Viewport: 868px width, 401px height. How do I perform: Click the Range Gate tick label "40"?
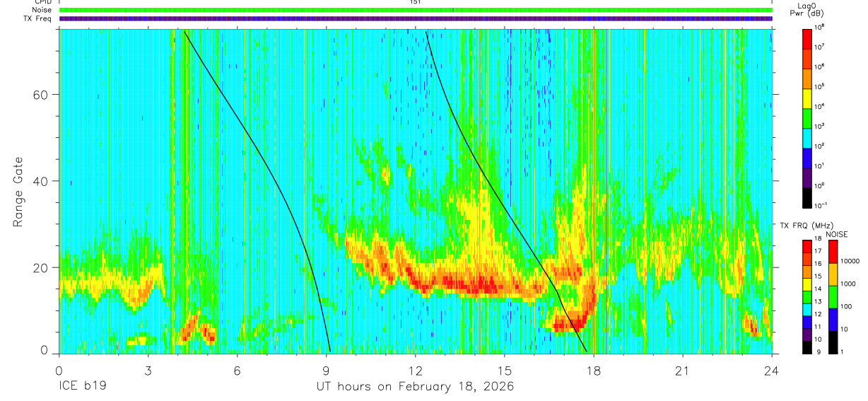41,181
